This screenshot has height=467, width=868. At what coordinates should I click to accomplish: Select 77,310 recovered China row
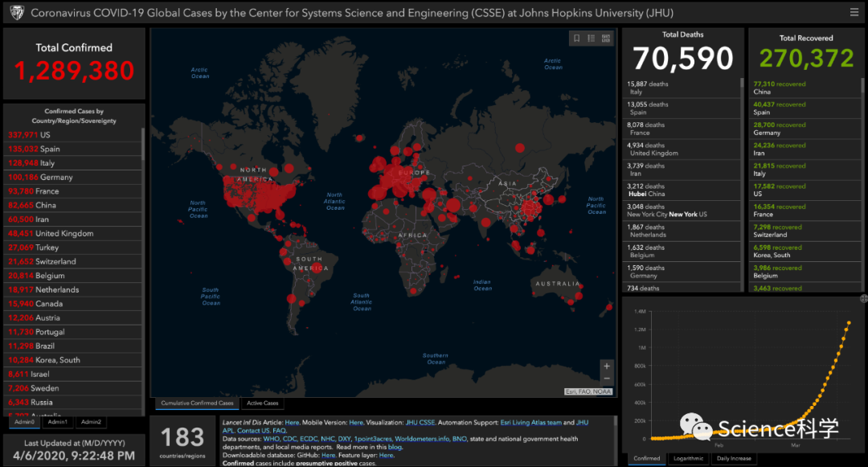coord(805,88)
